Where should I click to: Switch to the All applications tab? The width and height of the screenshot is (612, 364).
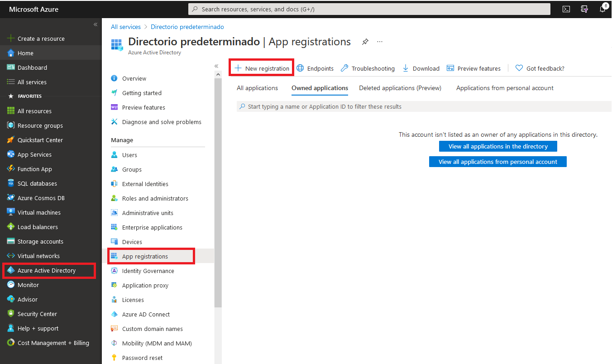pos(257,88)
